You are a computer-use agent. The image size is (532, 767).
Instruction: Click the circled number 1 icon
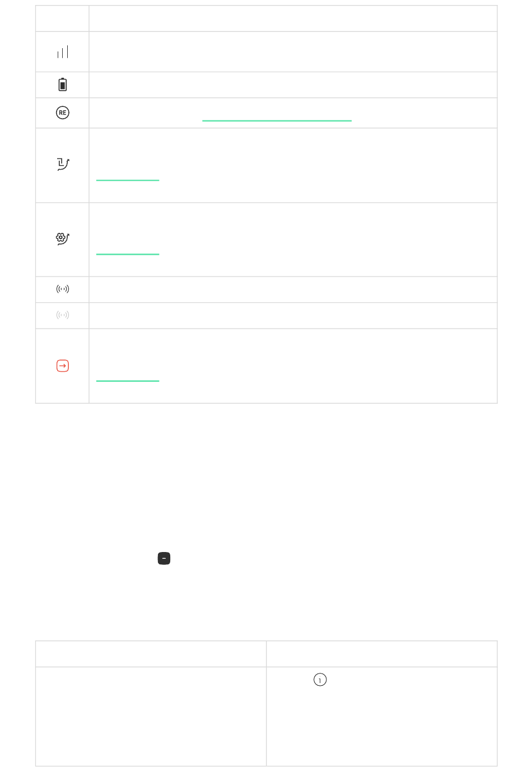(320, 680)
